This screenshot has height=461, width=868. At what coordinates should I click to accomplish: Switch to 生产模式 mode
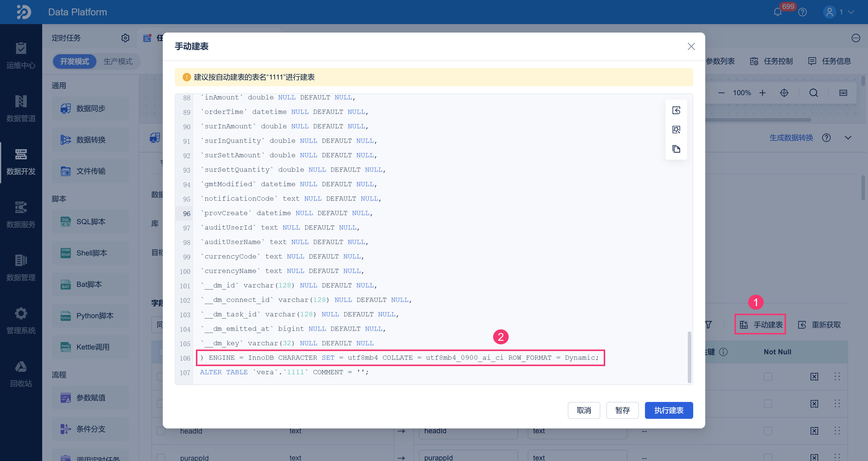pyautogui.click(x=118, y=61)
